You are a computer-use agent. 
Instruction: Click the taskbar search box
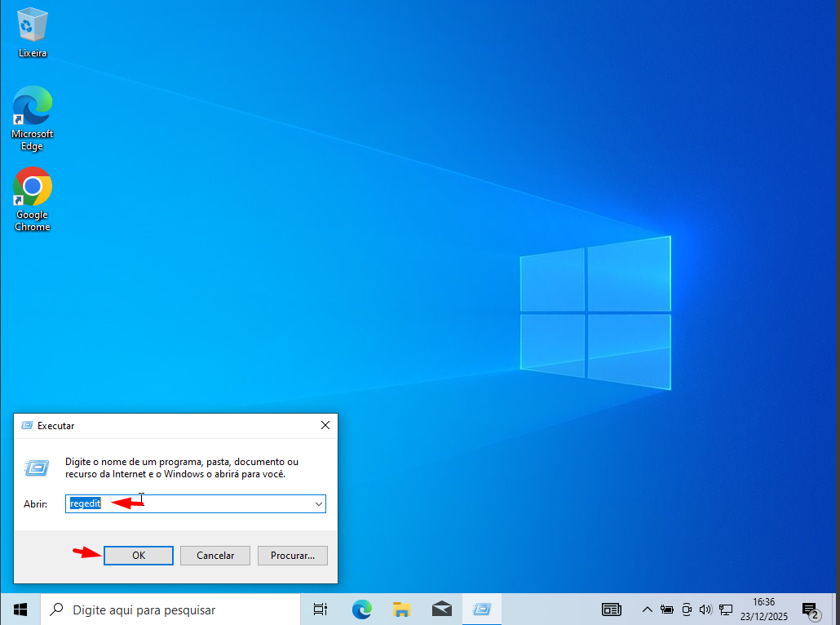(x=171, y=609)
